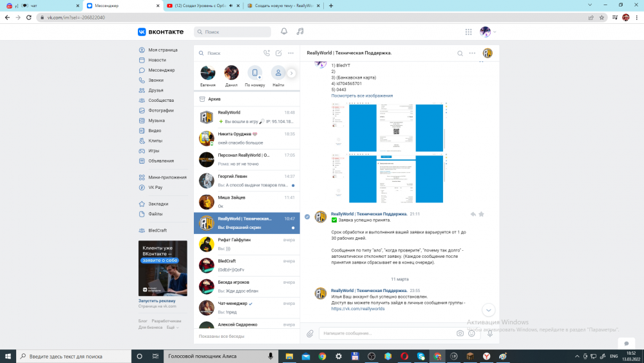Expand the Ещё footer dropdown
Screen dimensions: 644x363
point(173,328)
